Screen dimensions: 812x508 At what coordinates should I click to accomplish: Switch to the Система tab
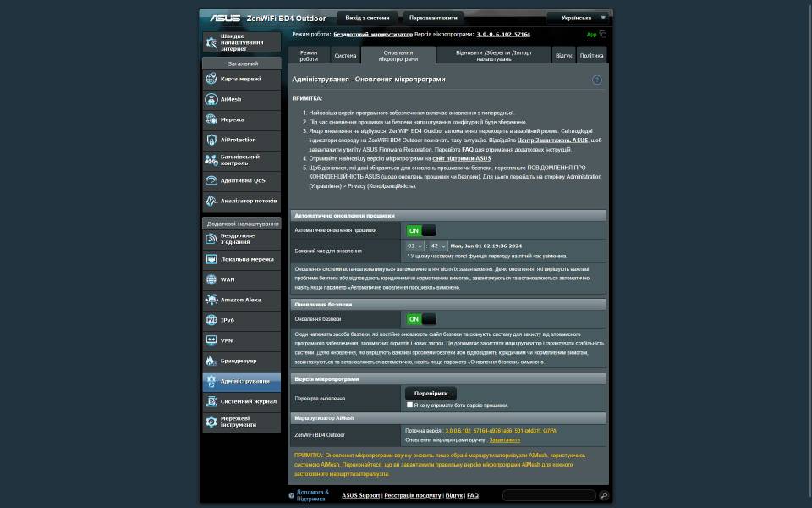pos(345,56)
